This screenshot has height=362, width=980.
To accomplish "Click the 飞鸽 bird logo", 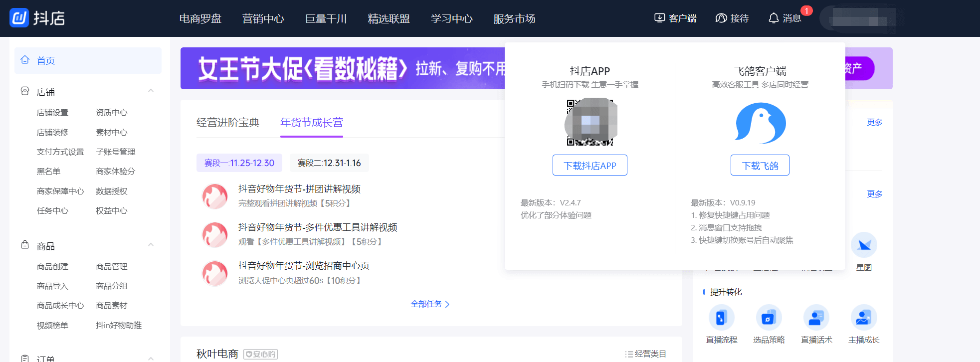I will pos(761,123).
